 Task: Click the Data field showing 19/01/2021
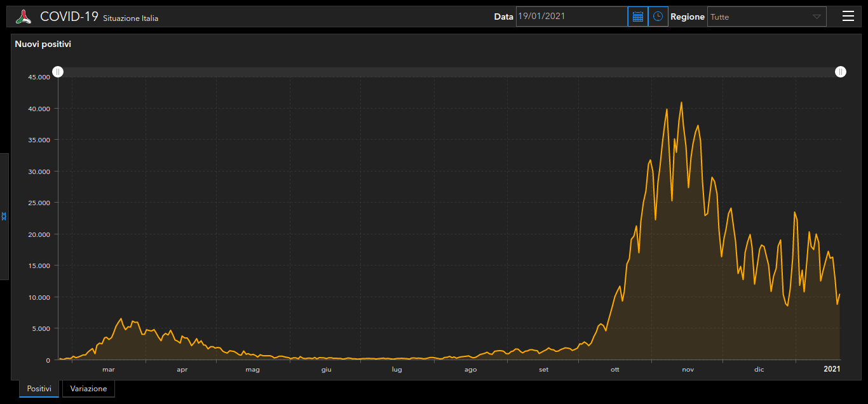[571, 17]
